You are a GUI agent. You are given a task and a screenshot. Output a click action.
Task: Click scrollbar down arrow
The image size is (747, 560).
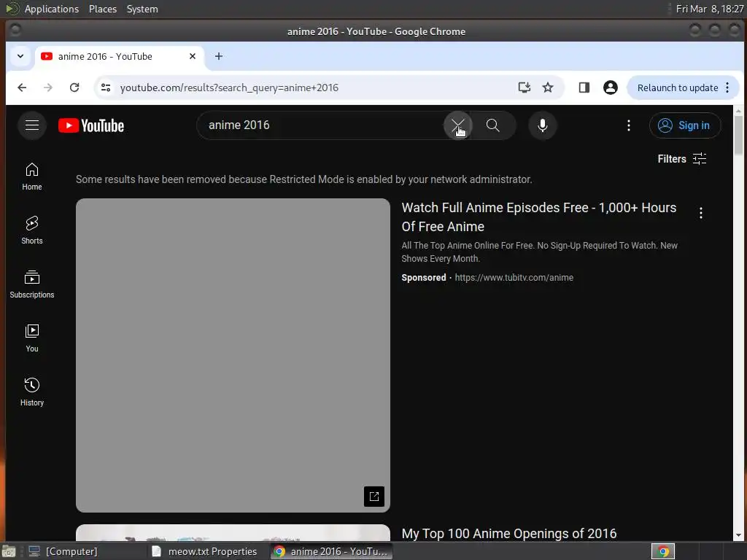click(738, 534)
